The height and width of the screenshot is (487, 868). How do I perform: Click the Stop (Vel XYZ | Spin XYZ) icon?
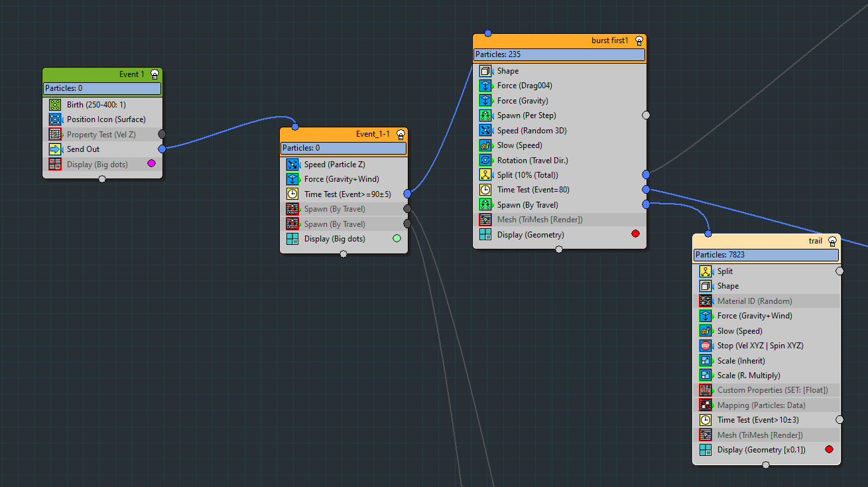click(x=706, y=346)
